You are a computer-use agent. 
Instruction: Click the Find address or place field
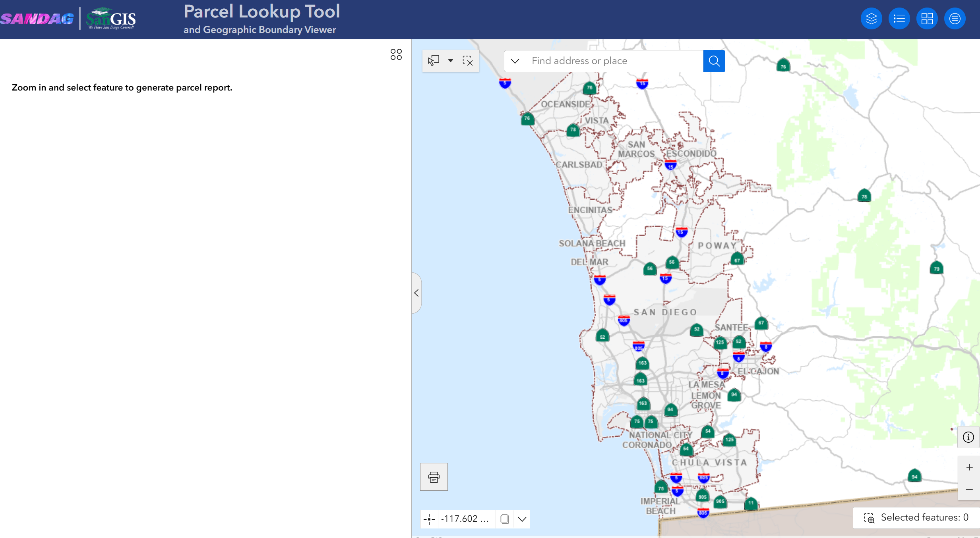tap(614, 61)
